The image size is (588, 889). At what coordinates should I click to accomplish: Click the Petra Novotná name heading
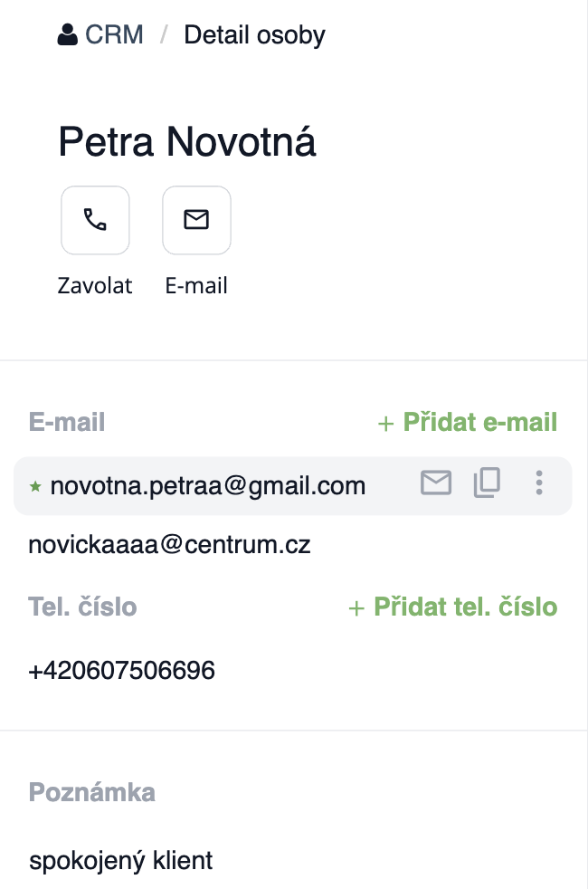[187, 143]
